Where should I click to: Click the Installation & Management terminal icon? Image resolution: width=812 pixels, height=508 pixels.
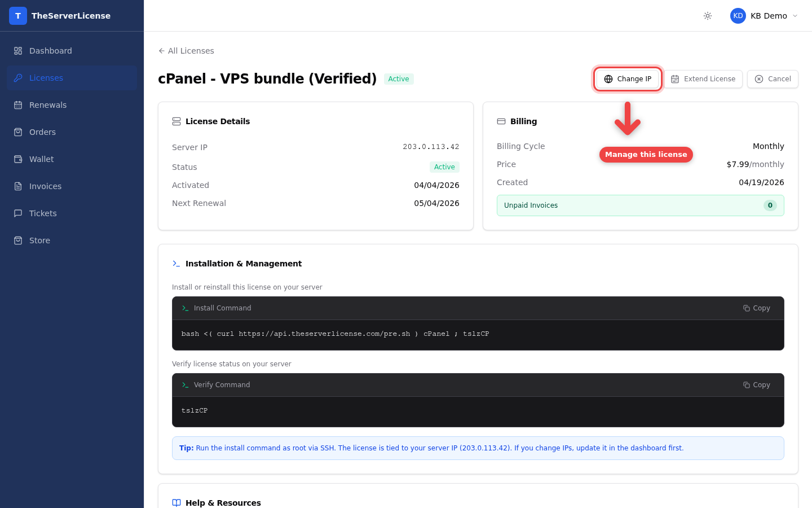click(176, 264)
